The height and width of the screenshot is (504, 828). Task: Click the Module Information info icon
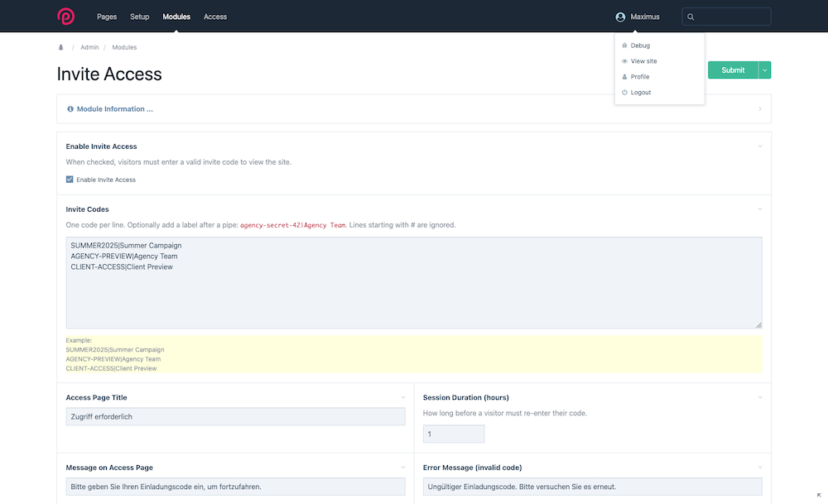coord(70,109)
